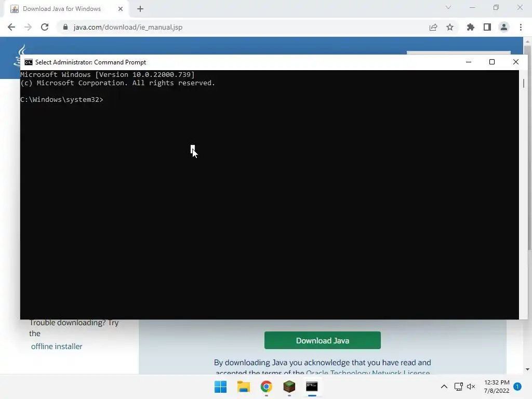The height and width of the screenshot is (399, 532).
Task: Open the Windows Start menu
Action: tap(220, 387)
